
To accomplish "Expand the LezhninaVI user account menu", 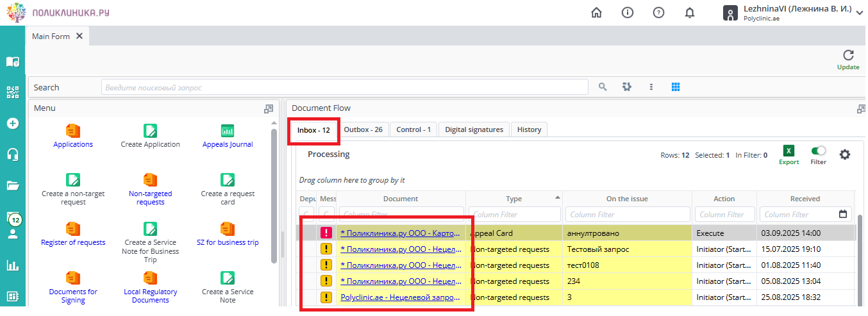I will tap(859, 13).
